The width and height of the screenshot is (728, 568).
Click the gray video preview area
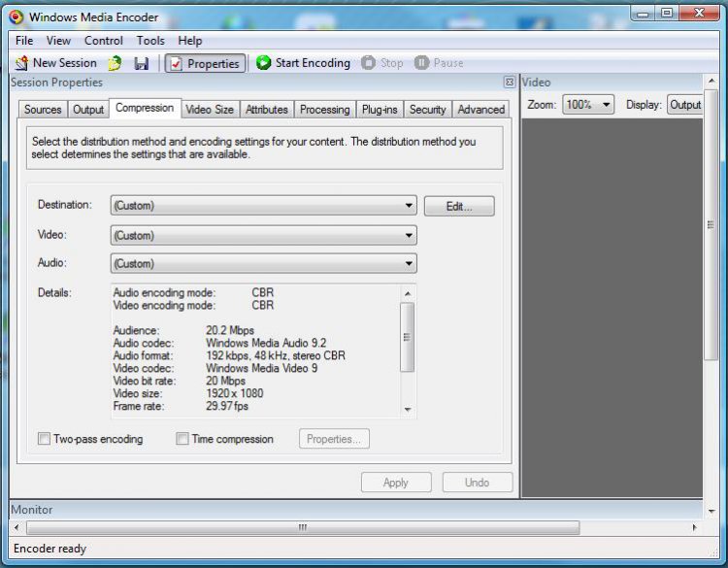[612, 308]
